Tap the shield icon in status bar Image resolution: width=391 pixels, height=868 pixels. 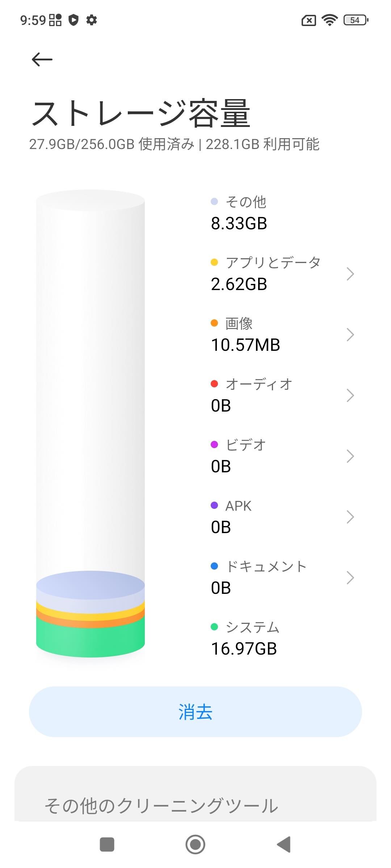pyautogui.click(x=73, y=20)
